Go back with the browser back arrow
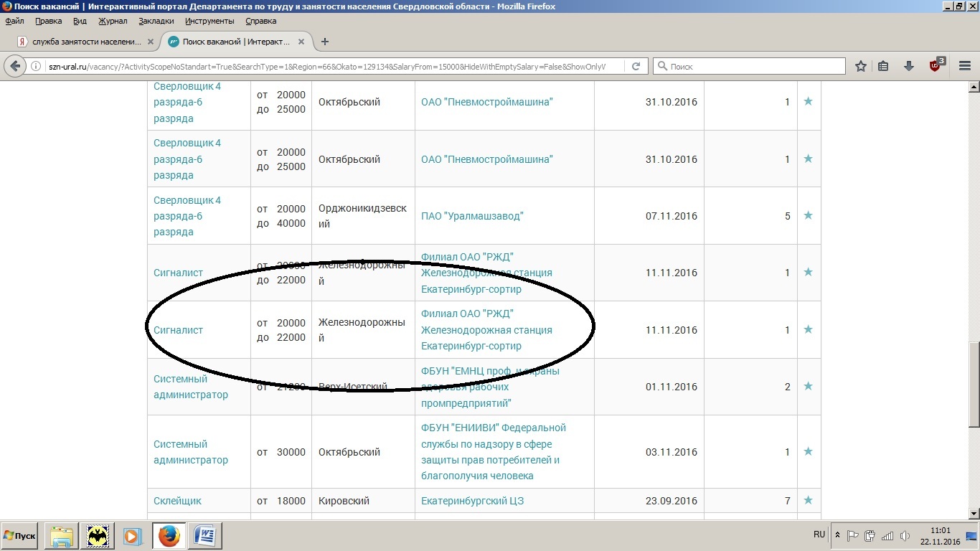 coord(15,66)
